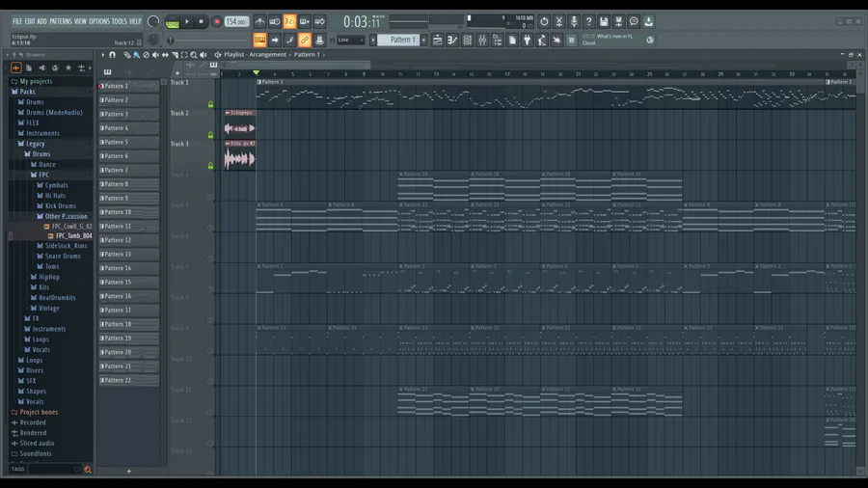
Task: Select the playlist Paint brush tool
Action: pyautogui.click(x=136, y=55)
